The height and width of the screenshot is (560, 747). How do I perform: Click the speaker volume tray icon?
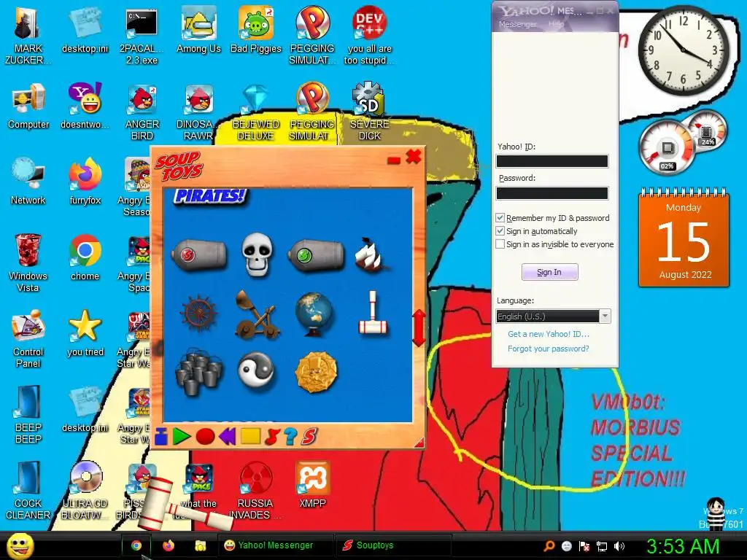[619, 546]
